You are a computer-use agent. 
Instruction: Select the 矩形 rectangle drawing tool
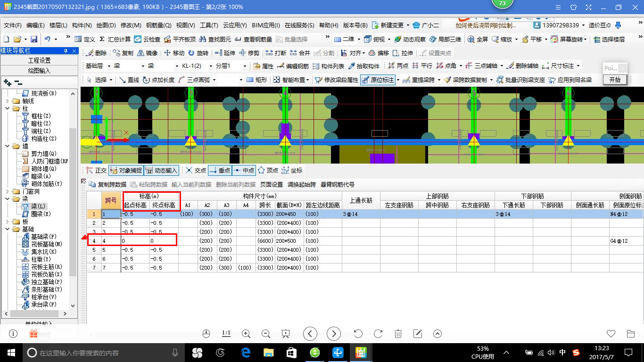pos(257,80)
